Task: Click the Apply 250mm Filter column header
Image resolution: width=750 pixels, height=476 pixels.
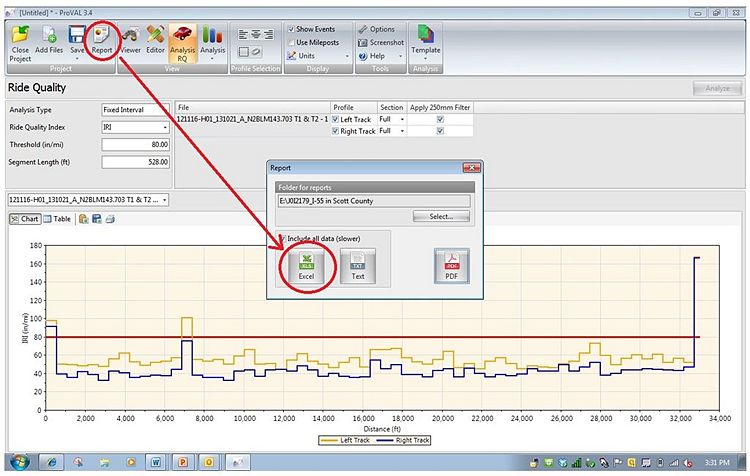Action: tap(440, 108)
